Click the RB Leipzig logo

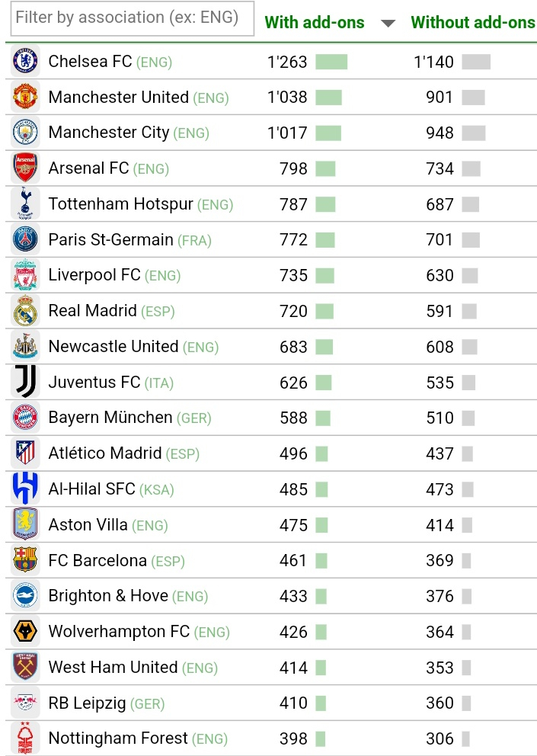click(x=25, y=703)
